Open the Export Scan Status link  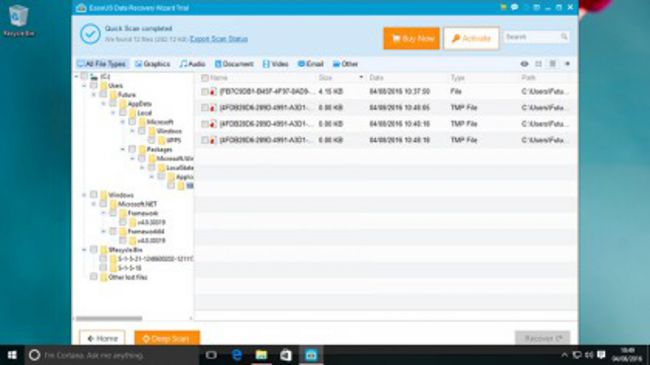coord(218,39)
